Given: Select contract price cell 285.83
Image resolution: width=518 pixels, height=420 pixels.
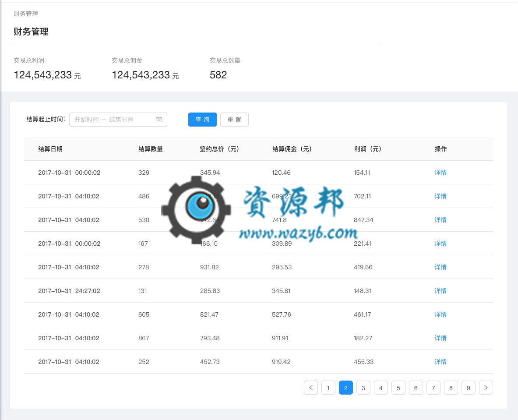Looking at the screenshot, I should [x=210, y=291].
